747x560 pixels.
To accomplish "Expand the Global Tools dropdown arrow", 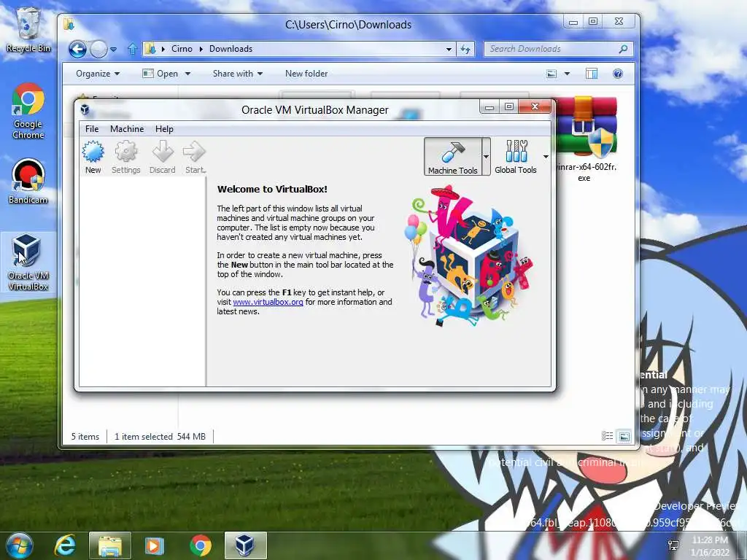I will click(546, 157).
